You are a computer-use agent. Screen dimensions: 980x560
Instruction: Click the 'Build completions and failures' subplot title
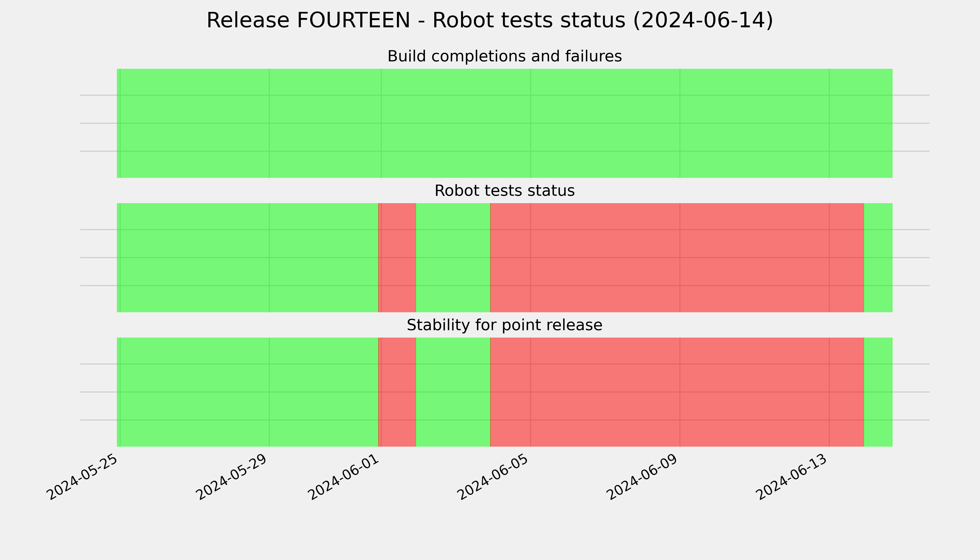click(504, 56)
